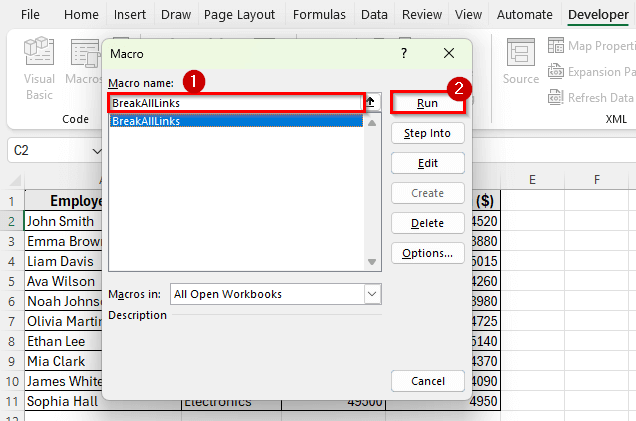636x421 pixels.
Task: Switch to the Home tab
Action: coord(81,15)
